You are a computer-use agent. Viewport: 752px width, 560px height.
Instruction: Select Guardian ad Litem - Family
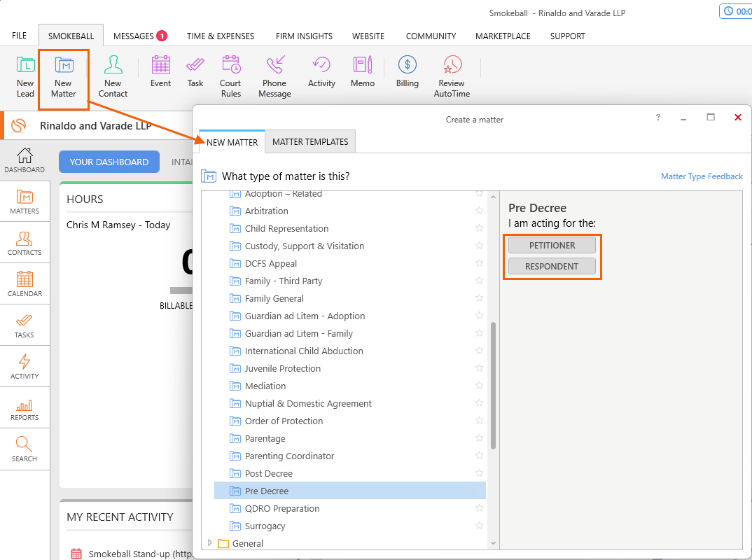[x=349, y=333]
